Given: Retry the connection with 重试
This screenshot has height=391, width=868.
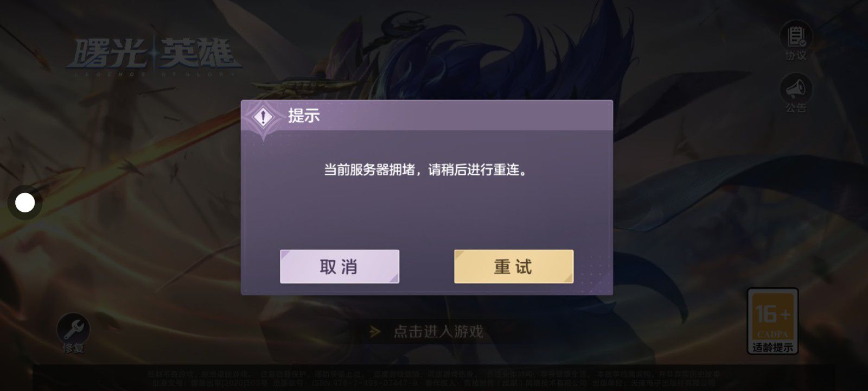Looking at the screenshot, I should point(514,267).
